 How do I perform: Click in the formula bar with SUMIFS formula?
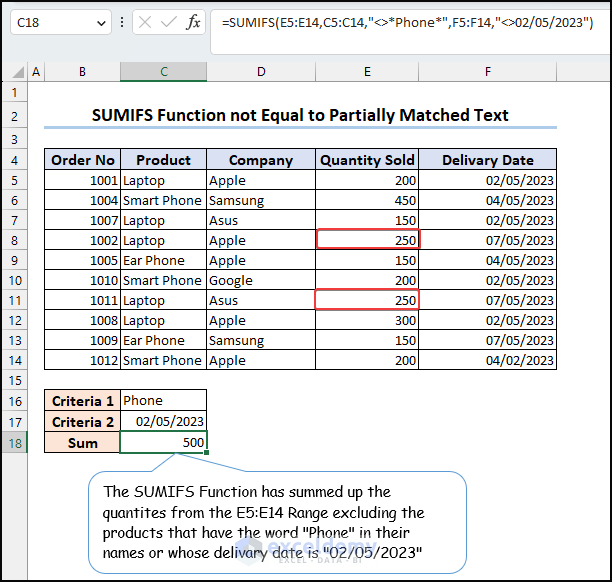pos(410,32)
